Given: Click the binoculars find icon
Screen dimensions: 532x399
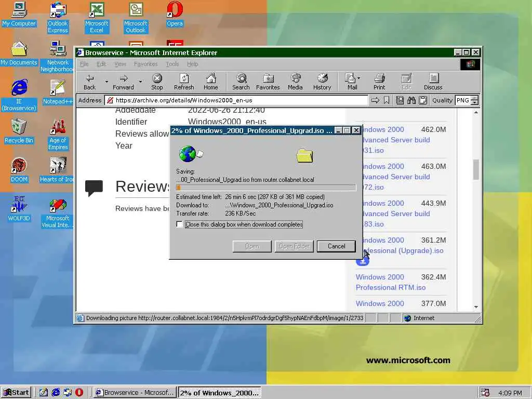Looking at the screenshot, I should coord(411,100).
